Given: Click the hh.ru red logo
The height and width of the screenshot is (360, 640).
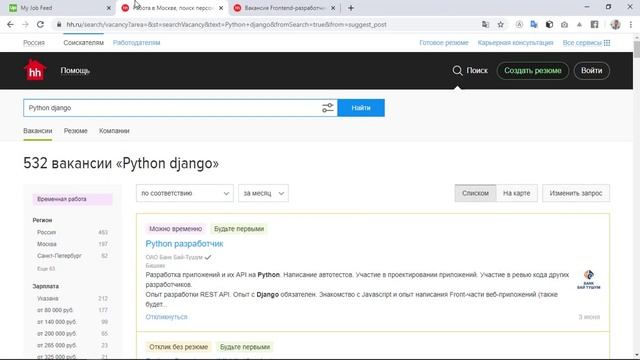Looking at the screenshot, I should point(35,70).
